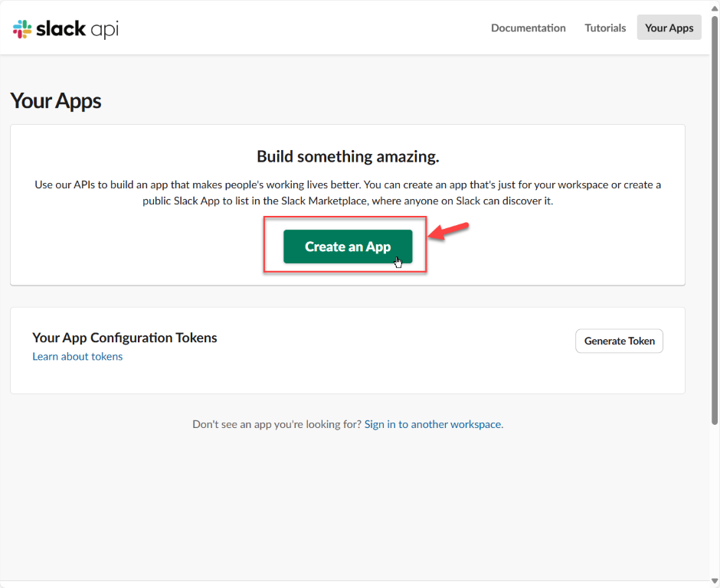Click the "api" text beside the Slack logo
Screen dimensions: 720x588
105,31
